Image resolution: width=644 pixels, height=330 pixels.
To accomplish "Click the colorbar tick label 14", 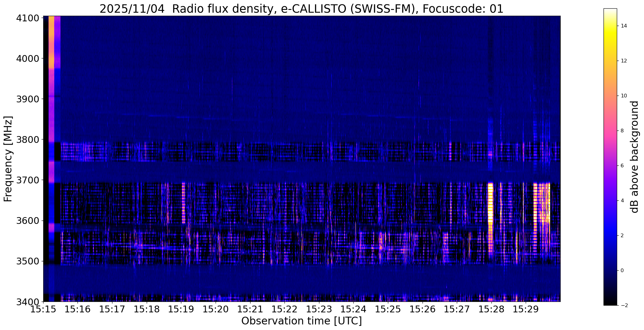I will click(x=624, y=26).
